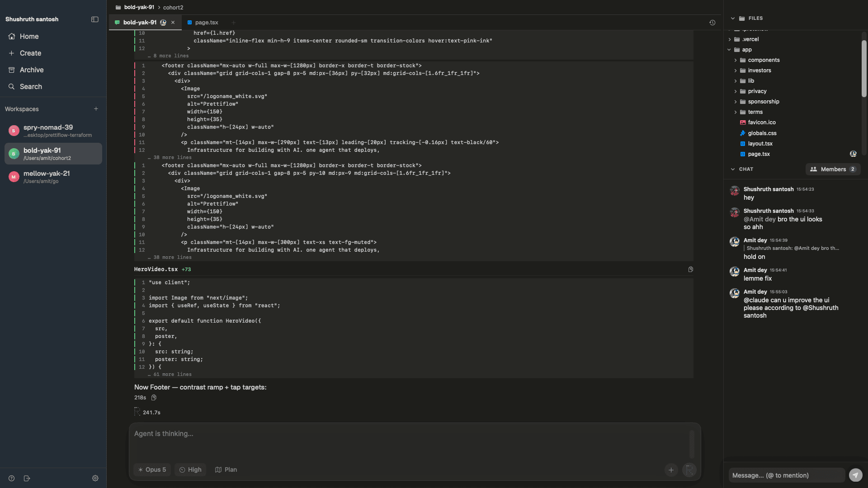Expand 38 more lines under first footer block
This screenshot has height=488, width=868.
tap(170, 158)
